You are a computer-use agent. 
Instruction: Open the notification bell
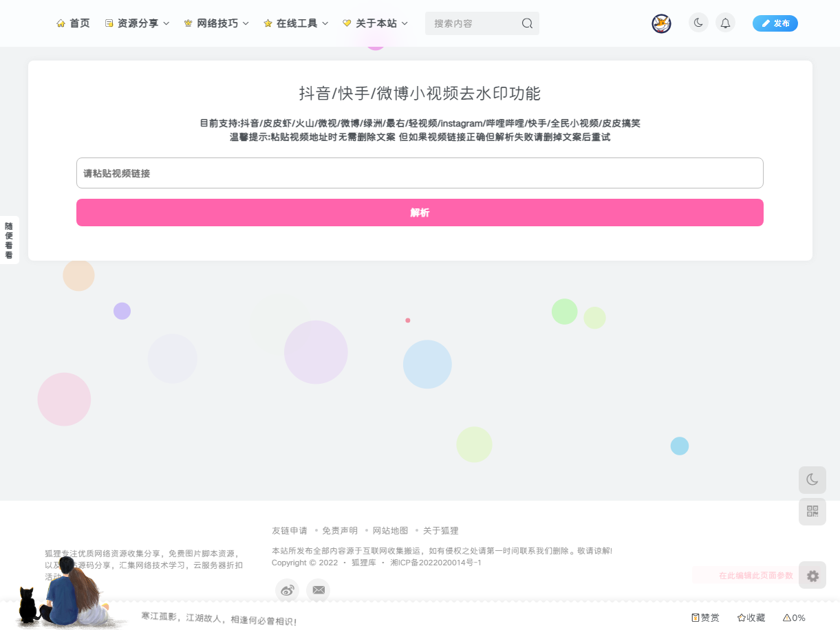click(x=725, y=23)
